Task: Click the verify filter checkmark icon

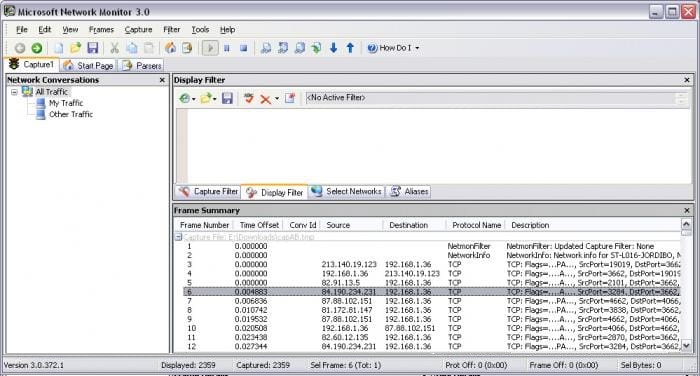Action: pos(249,98)
